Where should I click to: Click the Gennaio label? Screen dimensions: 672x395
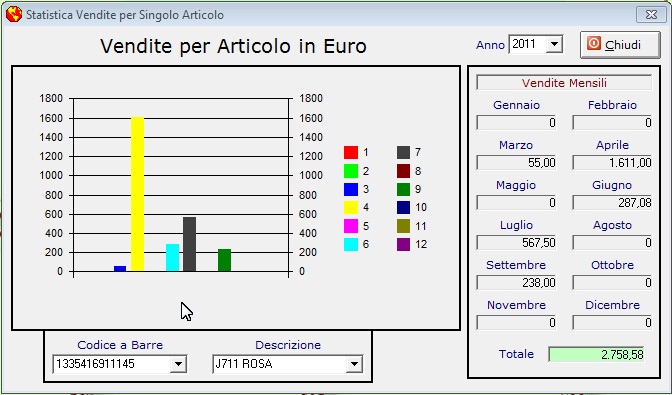(516, 105)
